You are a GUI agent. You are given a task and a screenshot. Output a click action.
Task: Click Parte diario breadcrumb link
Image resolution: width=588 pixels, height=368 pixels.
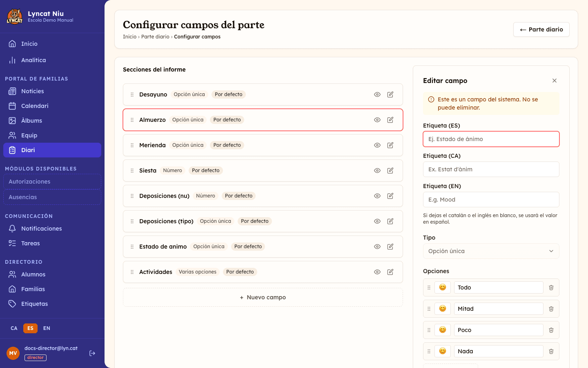tap(155, 37)
